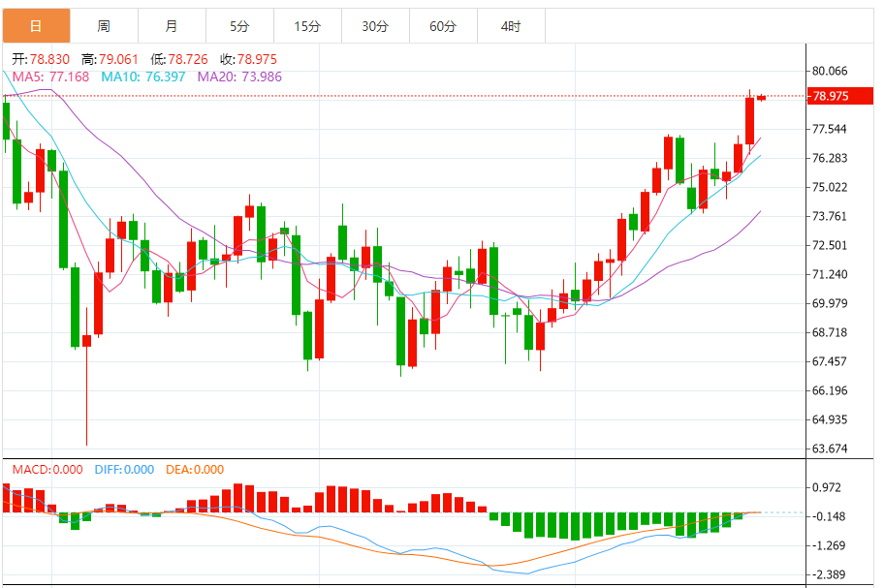The width and height of the screenshot is (884, 588).
Task: Click the 0.972 MACD axis label
Action: (x=827, y=487)
